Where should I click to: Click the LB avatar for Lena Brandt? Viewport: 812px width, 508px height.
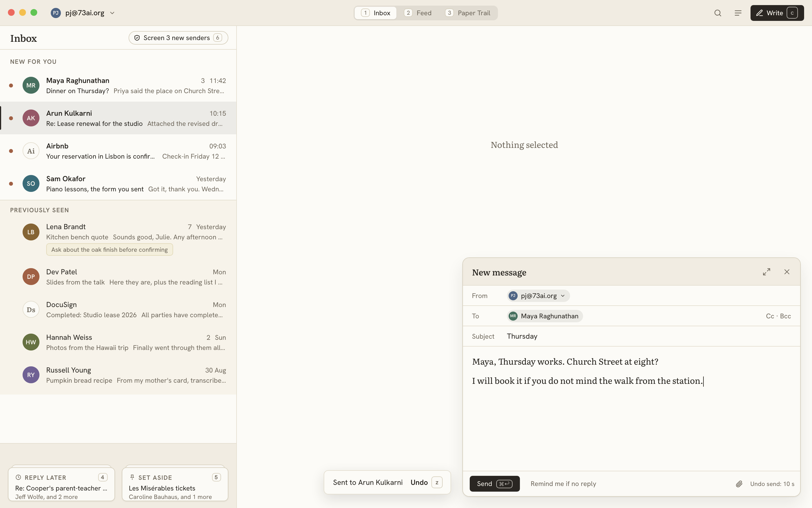[31, 232]
